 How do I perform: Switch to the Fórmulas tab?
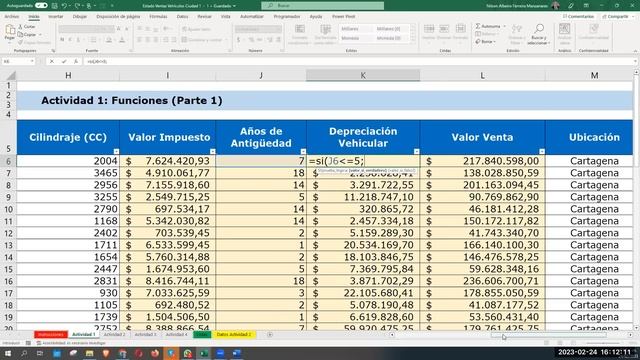pyautogui.click(x=158, y=17)
